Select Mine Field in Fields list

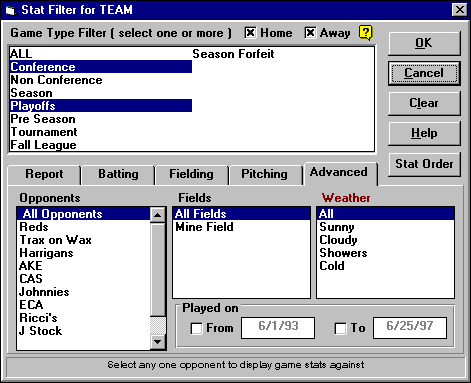tap(241, 227)
